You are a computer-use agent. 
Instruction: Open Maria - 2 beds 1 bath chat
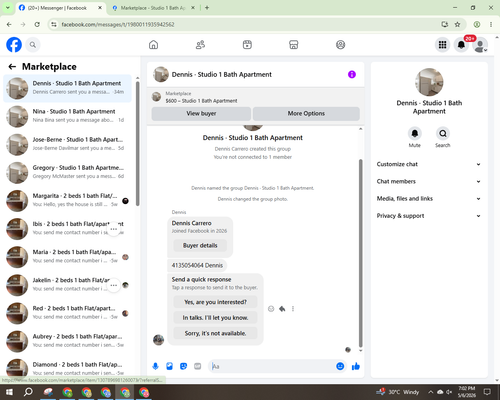pyautogui.click(x=67, y=257)
